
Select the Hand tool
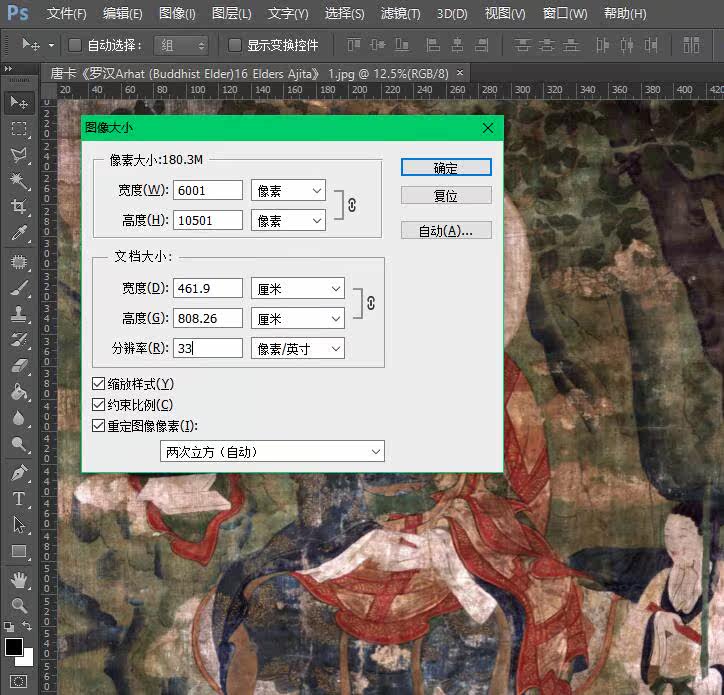click(x=18, y=580)
